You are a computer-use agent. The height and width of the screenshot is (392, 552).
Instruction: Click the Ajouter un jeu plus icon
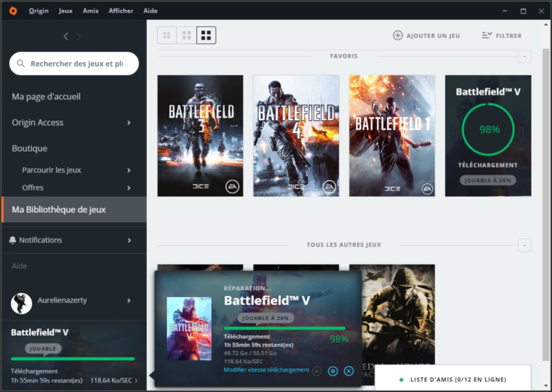398,36
